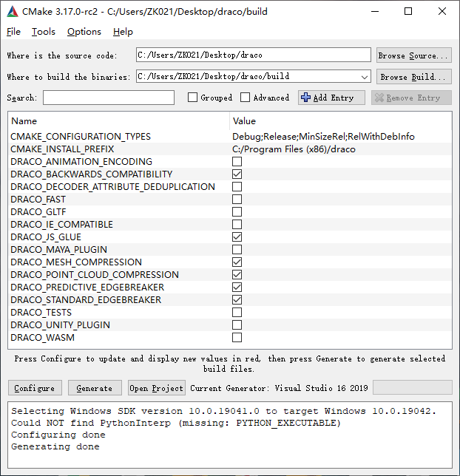Click value Debug;Release;MinSizeRel;RelWithDebInfo
Screen dimensions: 460x476
[x=323, y=137]
